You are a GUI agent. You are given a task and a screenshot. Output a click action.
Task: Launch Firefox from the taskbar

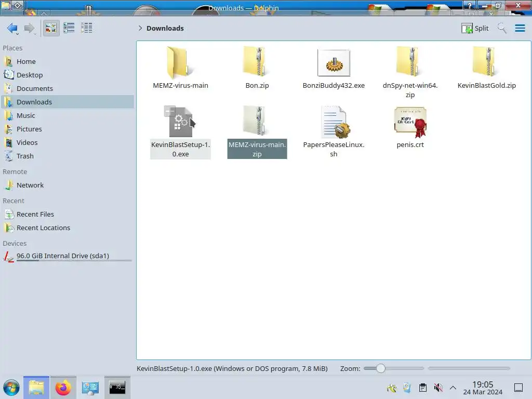(x=63, y=388)
